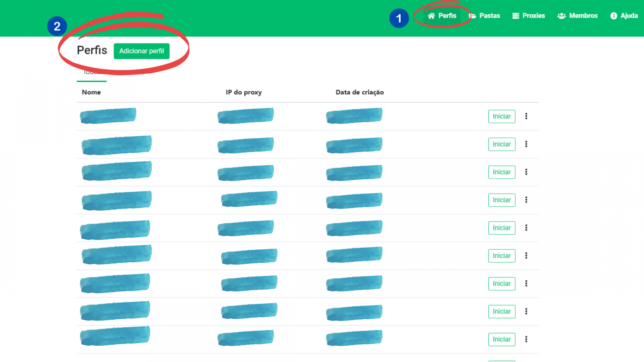Click the Nome column header
This screenshot has height=362, width=644.
(91, 92)
